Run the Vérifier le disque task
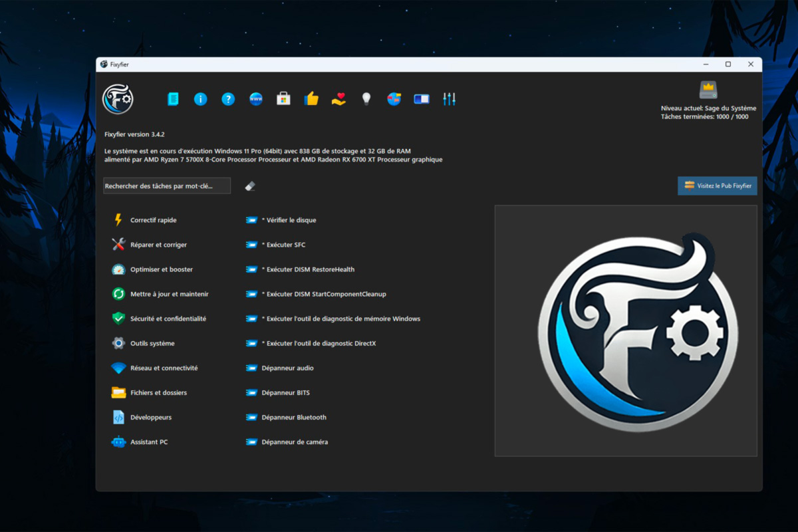This screenshot has height=532, width=798. click(x=281, y=220)
